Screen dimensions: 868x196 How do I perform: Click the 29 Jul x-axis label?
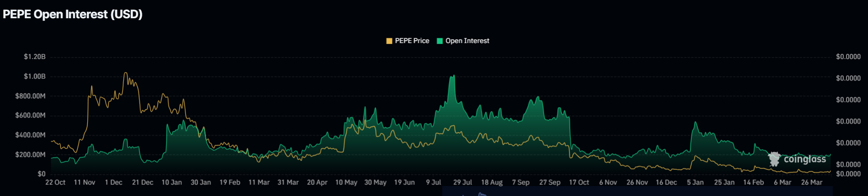coord(462,182)
